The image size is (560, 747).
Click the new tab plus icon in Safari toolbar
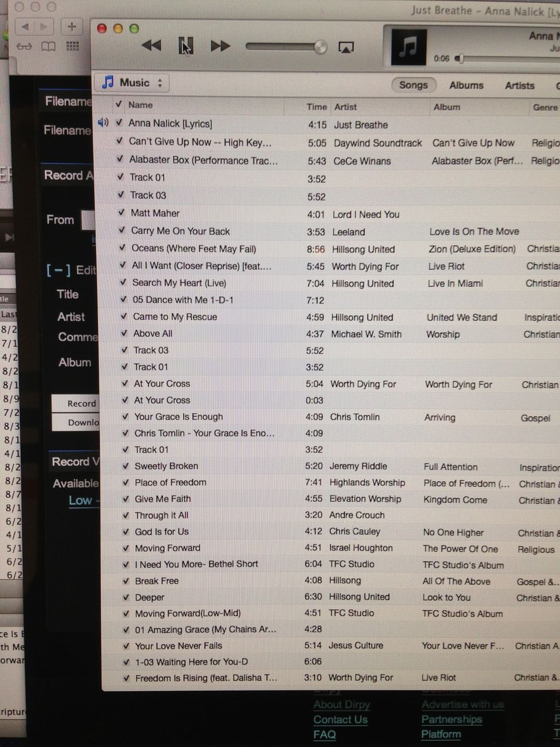point(71,26)
